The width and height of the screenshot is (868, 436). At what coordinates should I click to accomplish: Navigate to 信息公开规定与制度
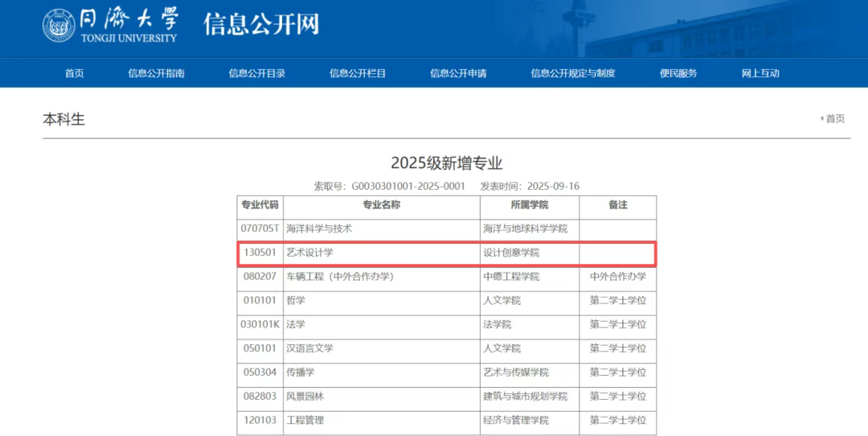(x=572, y=73)
